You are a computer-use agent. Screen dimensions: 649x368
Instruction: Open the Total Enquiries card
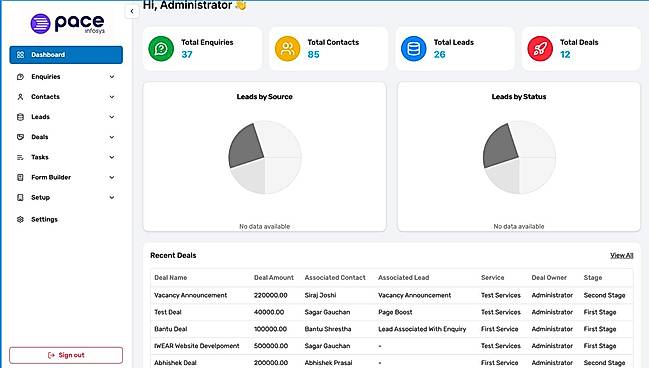[202, 48]
